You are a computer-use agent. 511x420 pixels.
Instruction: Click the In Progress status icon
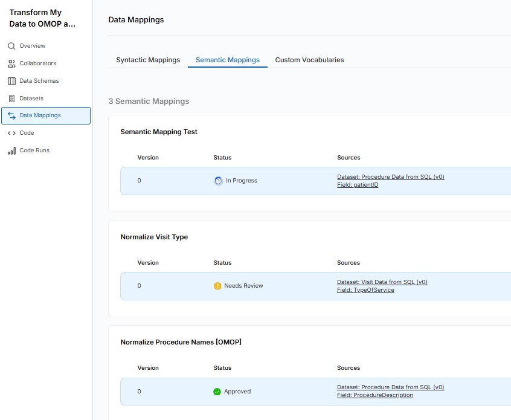(218, 181)
